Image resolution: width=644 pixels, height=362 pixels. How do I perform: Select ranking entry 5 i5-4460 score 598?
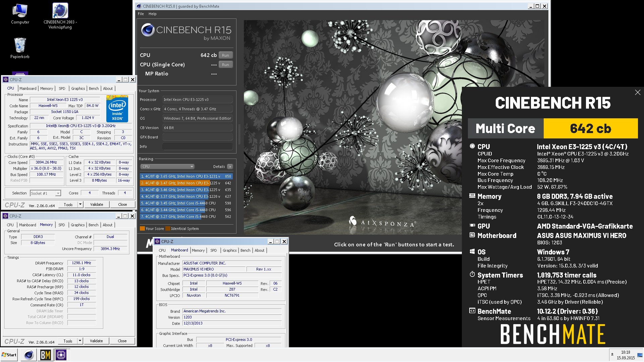click(x=186, y=203)
